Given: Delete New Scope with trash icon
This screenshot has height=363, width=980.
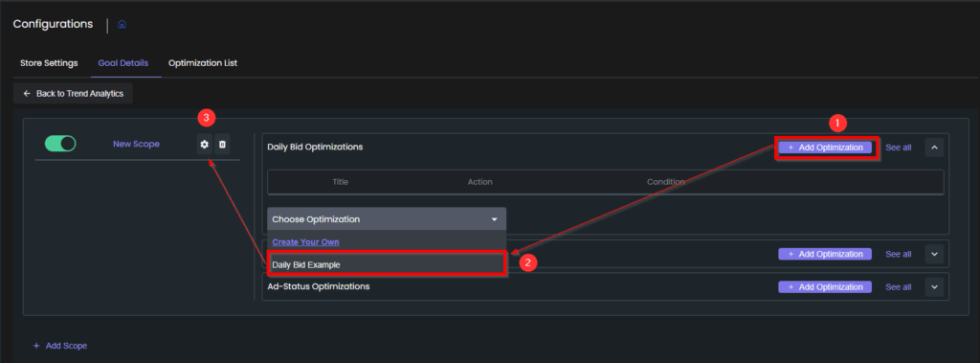Looking at the screenshot, I should pyautogui.click(x=222, y=145).
